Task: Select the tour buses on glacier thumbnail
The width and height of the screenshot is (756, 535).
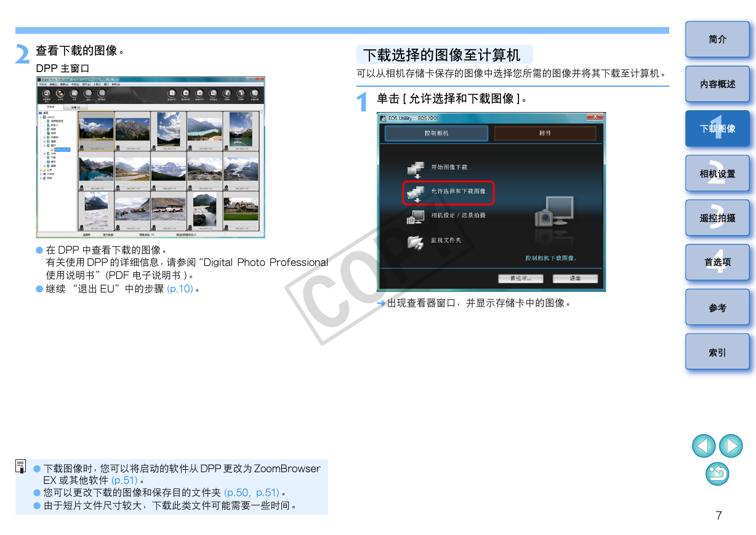Action: pyautogui.click(x=169, y=209)
